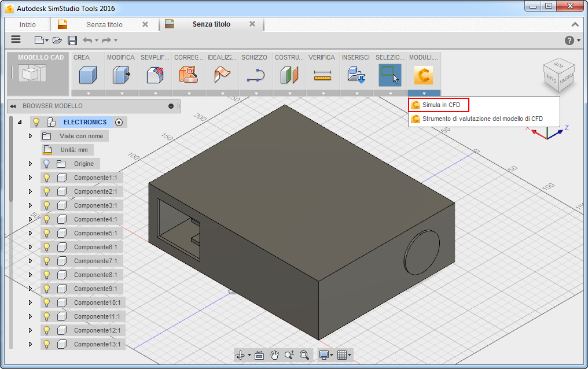Screen dimensions: 588x369
Task: Select the Componente12:1 tree row
Action: click(83, 330)
